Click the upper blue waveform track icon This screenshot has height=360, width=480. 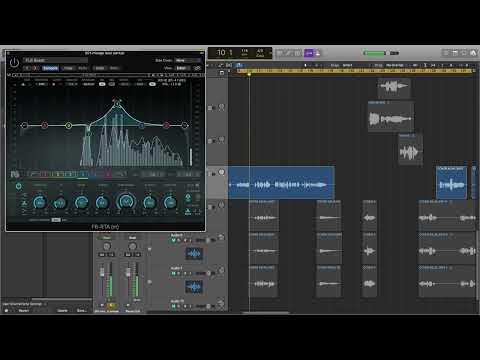coord(194,254)
